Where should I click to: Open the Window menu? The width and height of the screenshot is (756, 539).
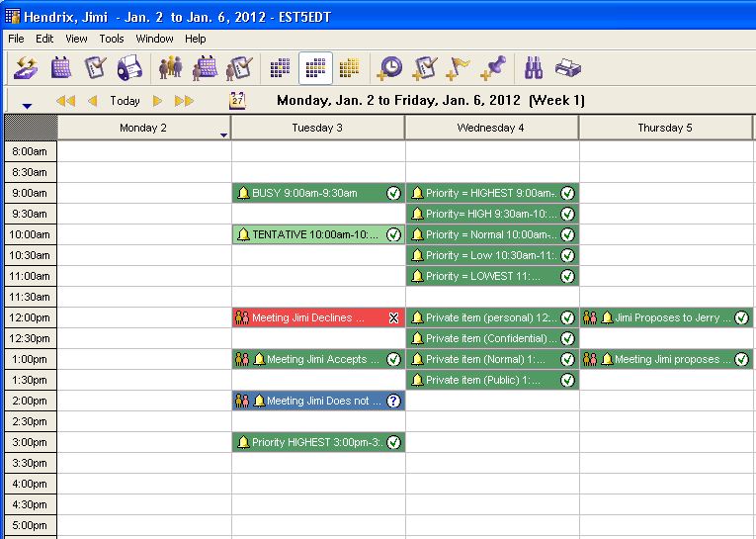click(154, 39)
